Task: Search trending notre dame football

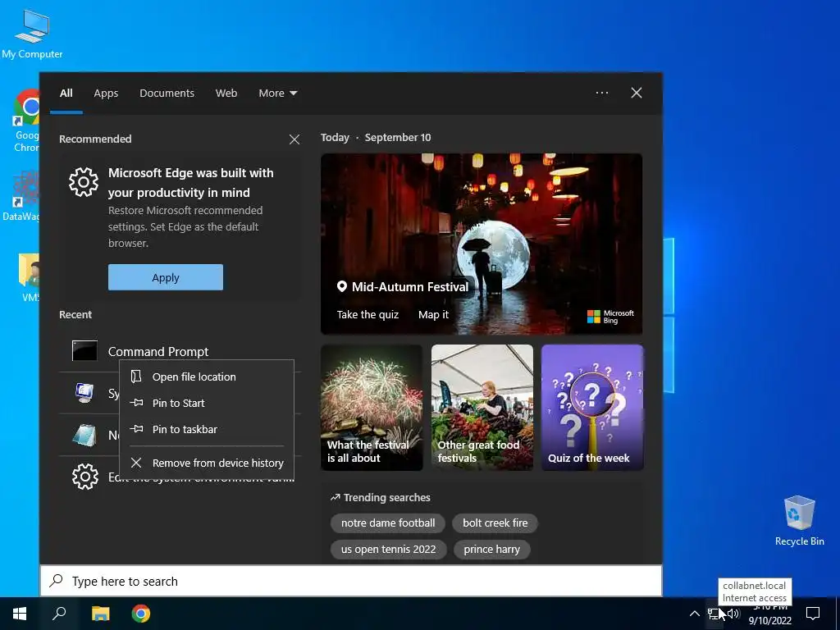Action: click(388, 523)
